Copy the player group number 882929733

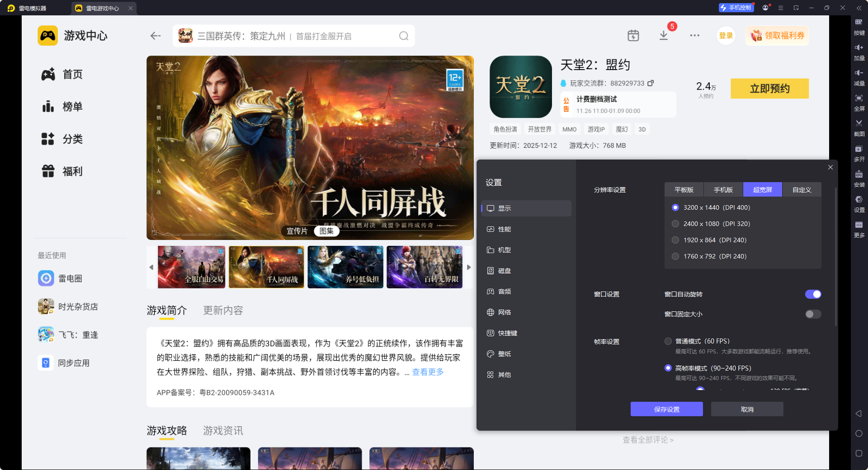click(651, 83)
